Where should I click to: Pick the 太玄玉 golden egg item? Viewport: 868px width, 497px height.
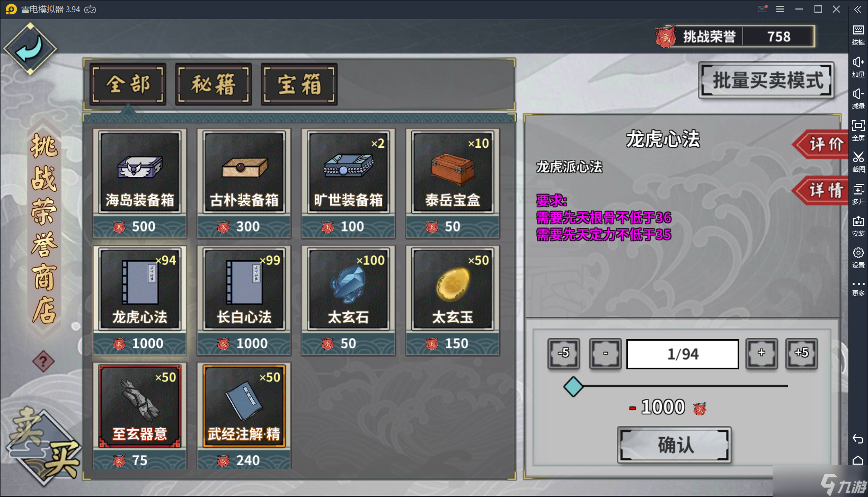(453, 300)
